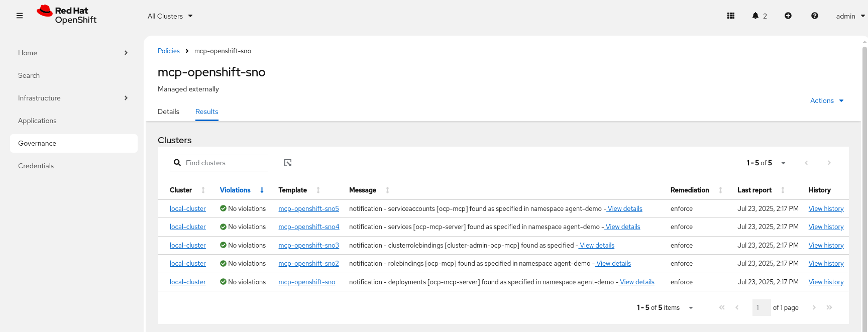Go to previous page in bottom pagination

[x=737, y=307]
